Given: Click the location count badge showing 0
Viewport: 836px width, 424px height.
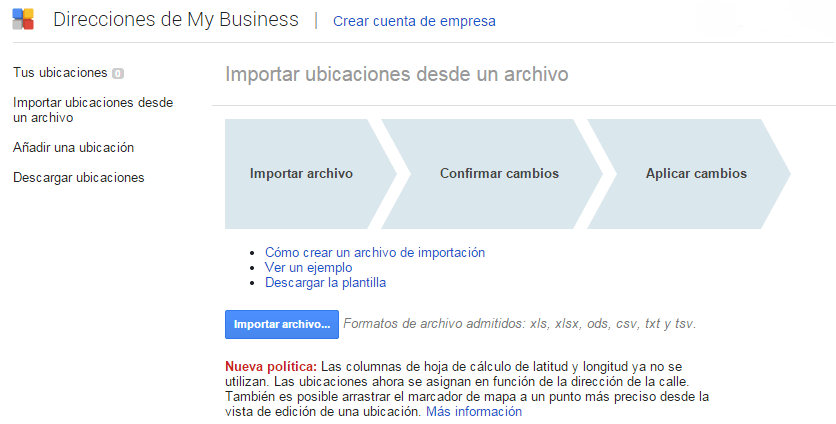Looking at the screenshot, I should (x=118, y=73).
